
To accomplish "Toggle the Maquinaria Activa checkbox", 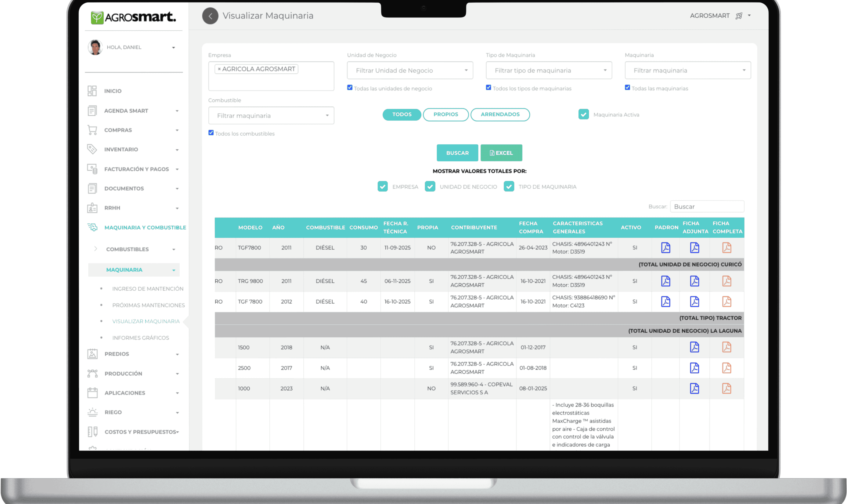I will point(583,115).
